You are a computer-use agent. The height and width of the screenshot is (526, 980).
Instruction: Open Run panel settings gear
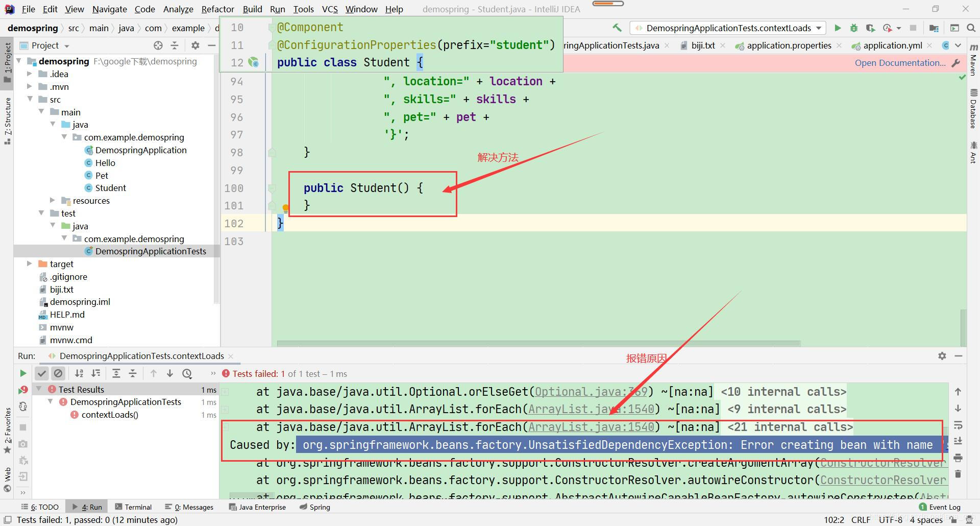coord(942,356)
